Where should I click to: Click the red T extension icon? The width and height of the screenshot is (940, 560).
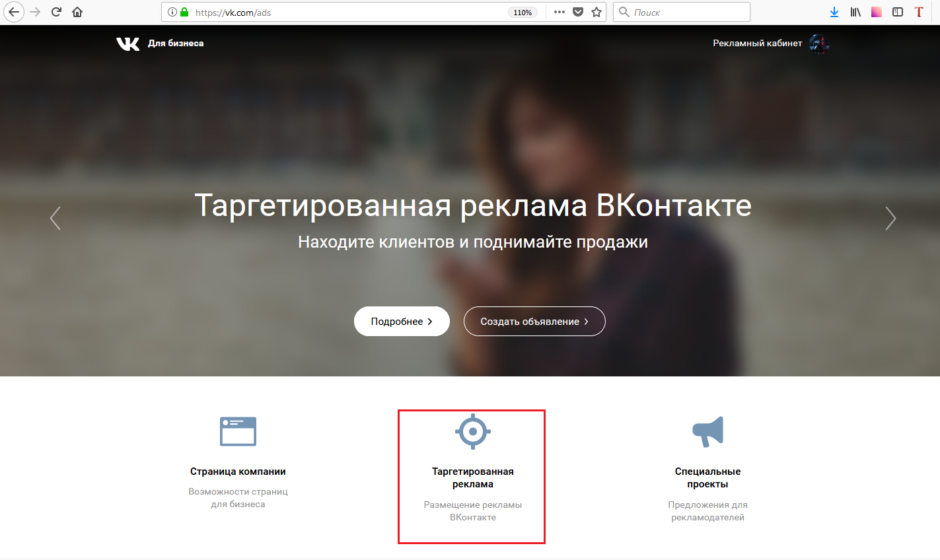(919, 12)
